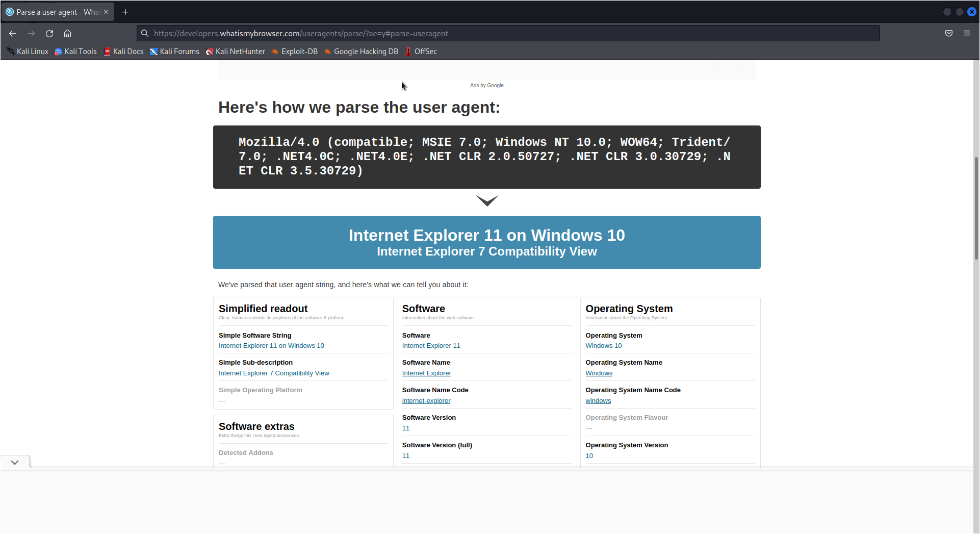Click the Software Version value '11'
This screenshot has width=980, height=534.
405,428
